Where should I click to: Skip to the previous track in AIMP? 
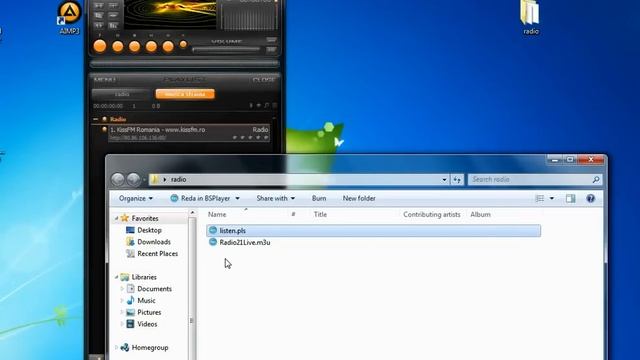[x=151, y=47]
